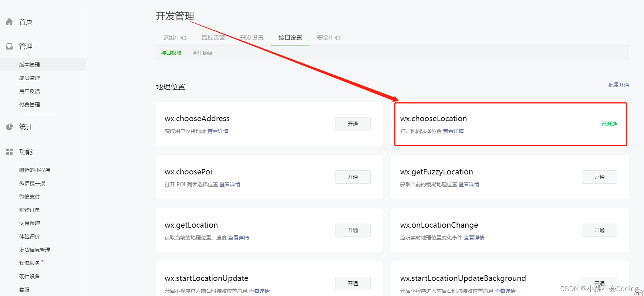
Task: Select 用户反馈 in the sidebar
Action: [x=30, y=91]
